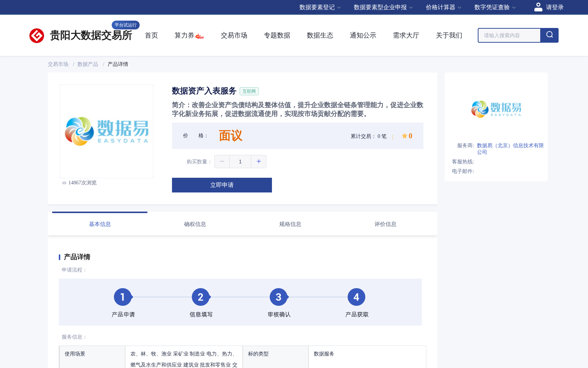The height and width of the screenshot is (368, 588).
Task: Click the search magnifier button
Action: (549, 35)
